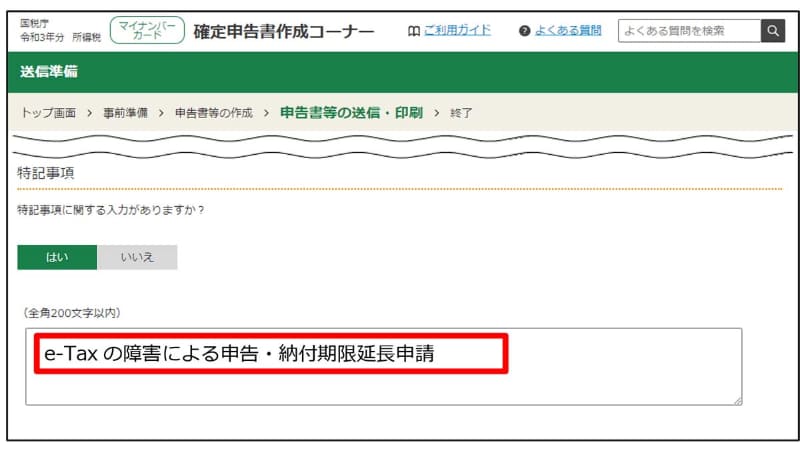This screenshot has height=449, width=800.
Task: Go to 申告書等の作成 breadcrumb step
Action: tap(214, 113)
